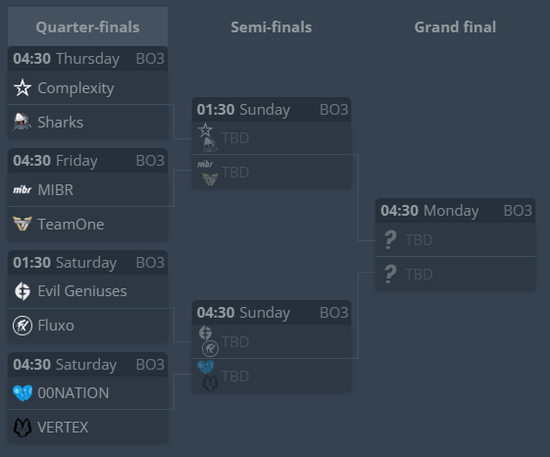Viewport: 550px width, 457px height.
Task: Select the Quarter-finals column header
Action: [88, 27]
